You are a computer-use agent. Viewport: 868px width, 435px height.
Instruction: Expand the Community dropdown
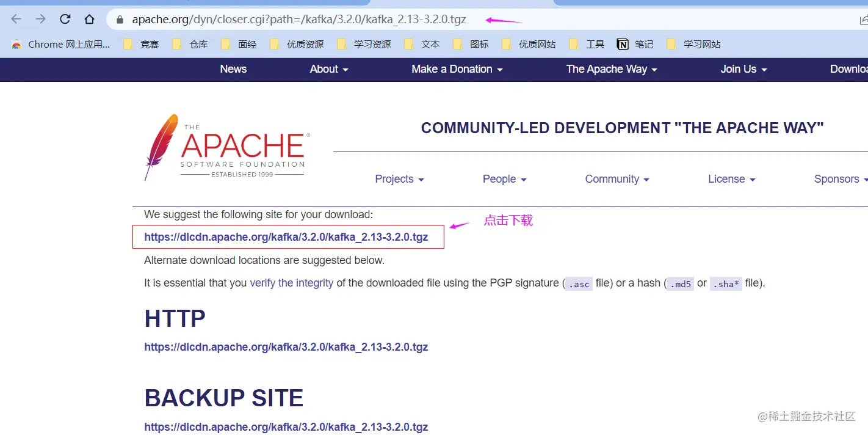[617, 179]
